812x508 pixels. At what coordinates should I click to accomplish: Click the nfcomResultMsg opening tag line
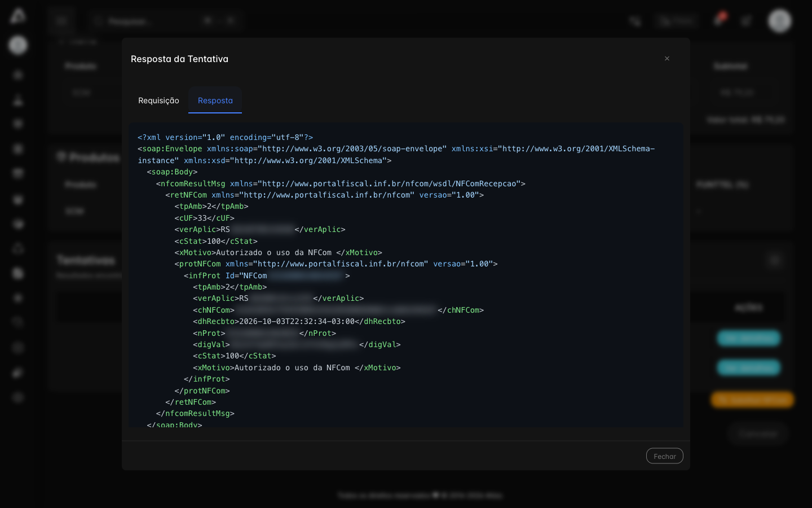(341, 183)
